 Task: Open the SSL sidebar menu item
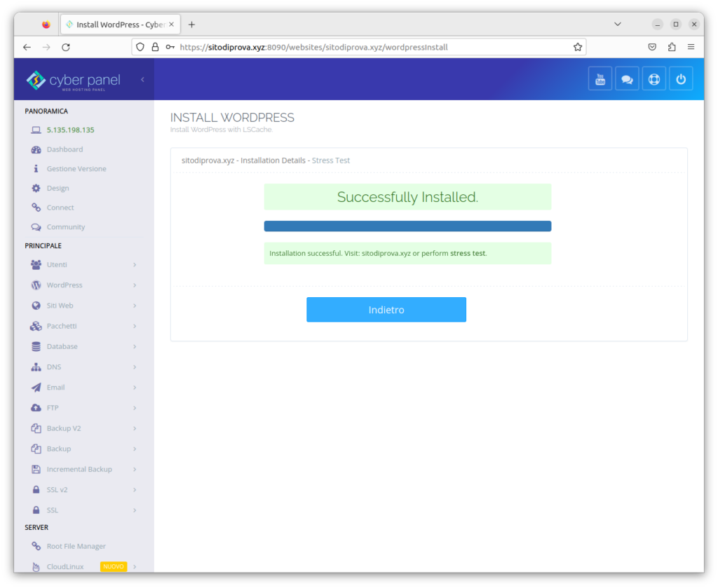83,510
